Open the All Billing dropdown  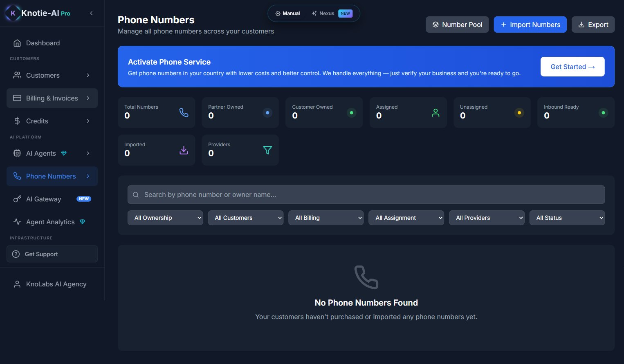click(326, 218)
